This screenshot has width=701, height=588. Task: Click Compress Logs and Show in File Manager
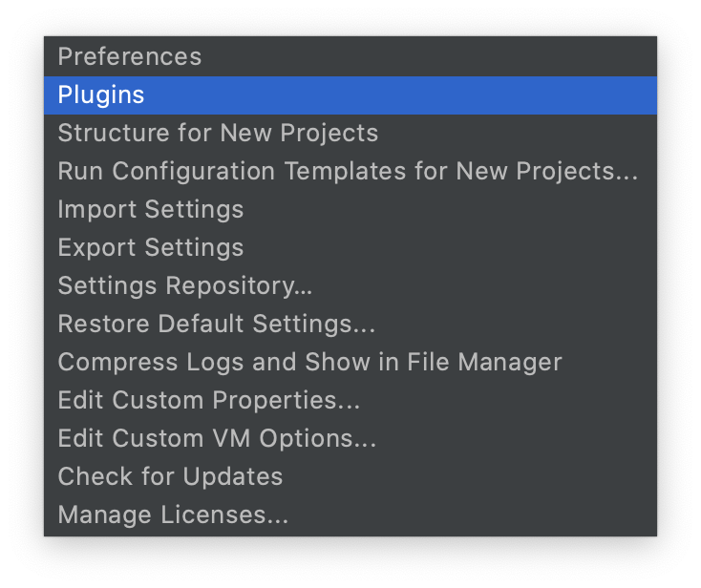[x=309, y=362]
